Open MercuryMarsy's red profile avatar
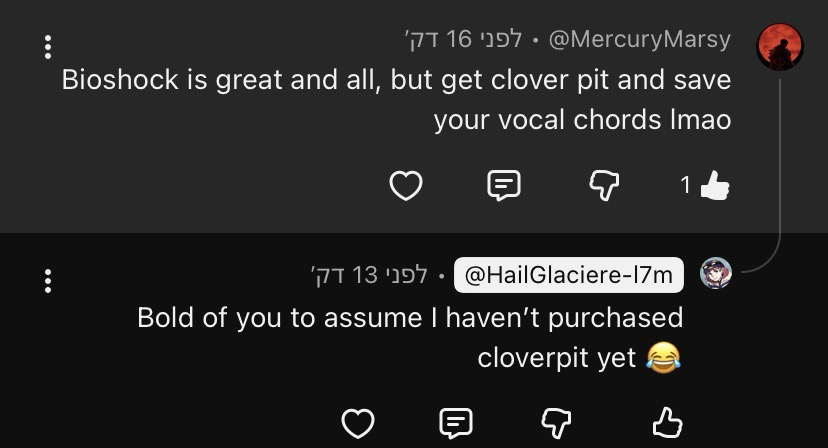The width and height of the screenshot is (828, 448). click(x=780, y=47)
